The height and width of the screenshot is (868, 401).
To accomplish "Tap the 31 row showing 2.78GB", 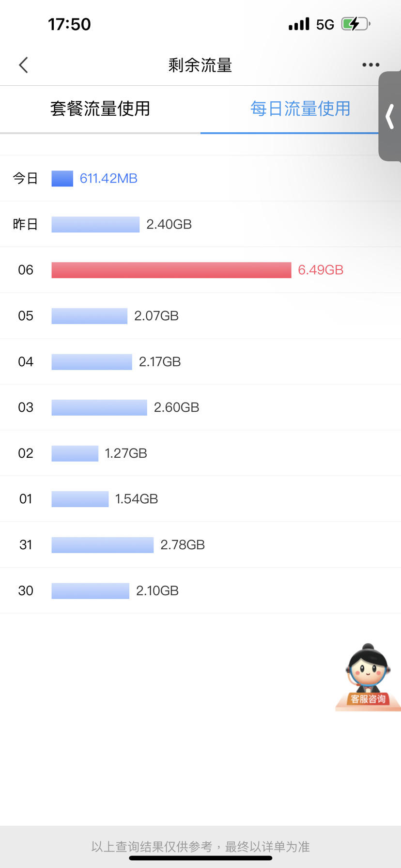I will [x=200, y=545].
